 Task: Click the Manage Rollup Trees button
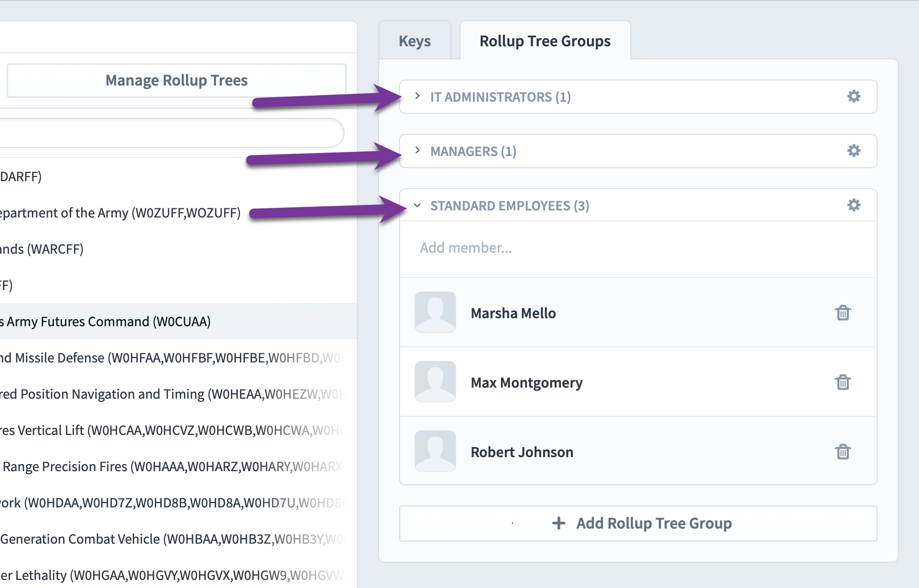click(x=176, y=81)
